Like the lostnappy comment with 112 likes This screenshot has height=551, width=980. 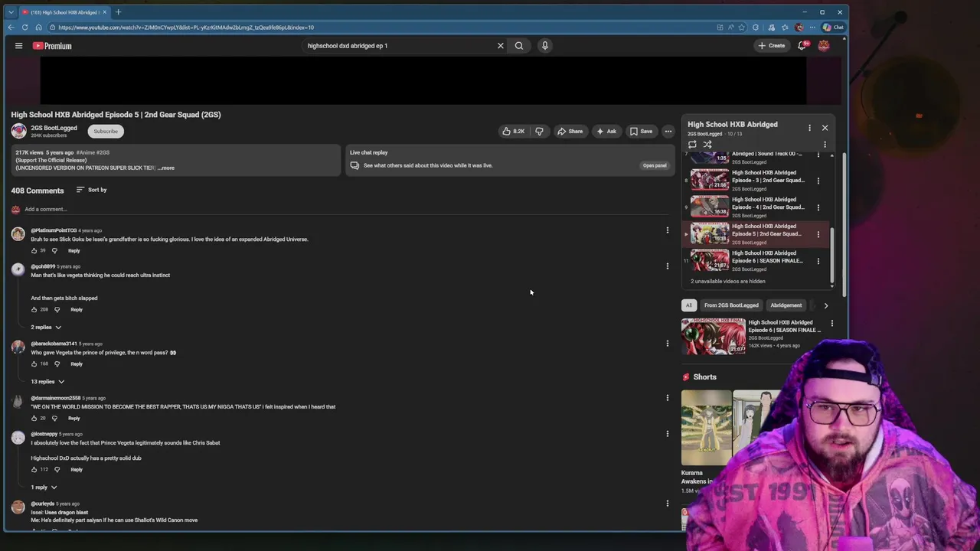click(34, 470)
